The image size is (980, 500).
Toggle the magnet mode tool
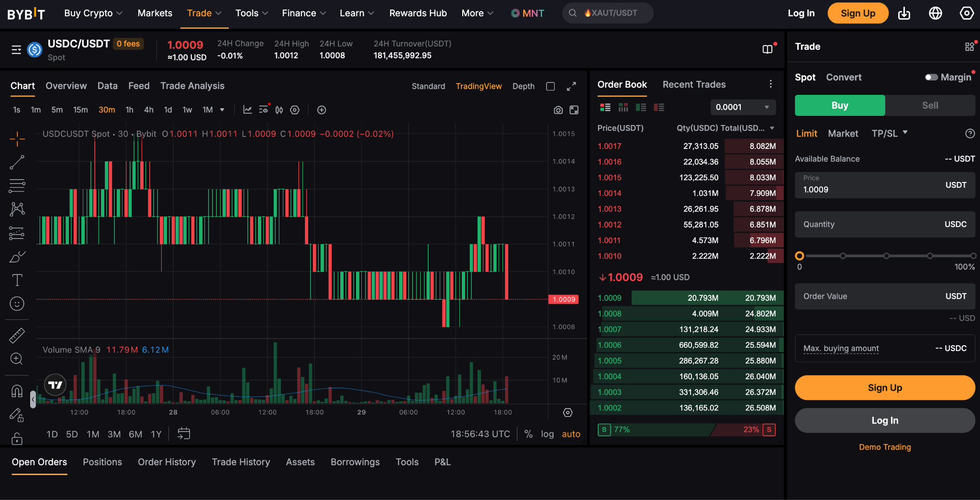[17, 391]
